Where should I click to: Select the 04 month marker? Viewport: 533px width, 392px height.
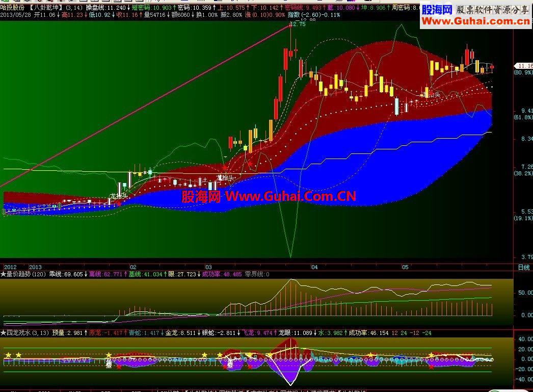pyautogui.click(x=314, y=267)
